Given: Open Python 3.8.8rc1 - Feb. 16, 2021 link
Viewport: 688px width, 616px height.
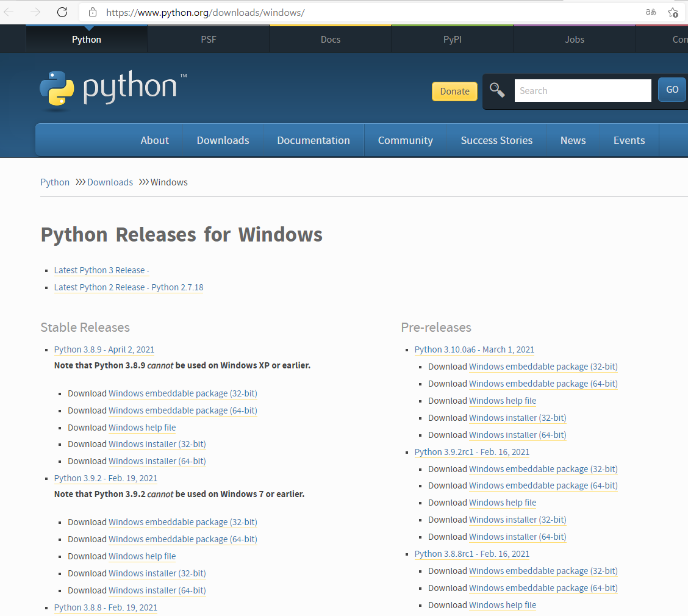Looking at the screenshot, I should pyautogui.click(x=472, y=554).
